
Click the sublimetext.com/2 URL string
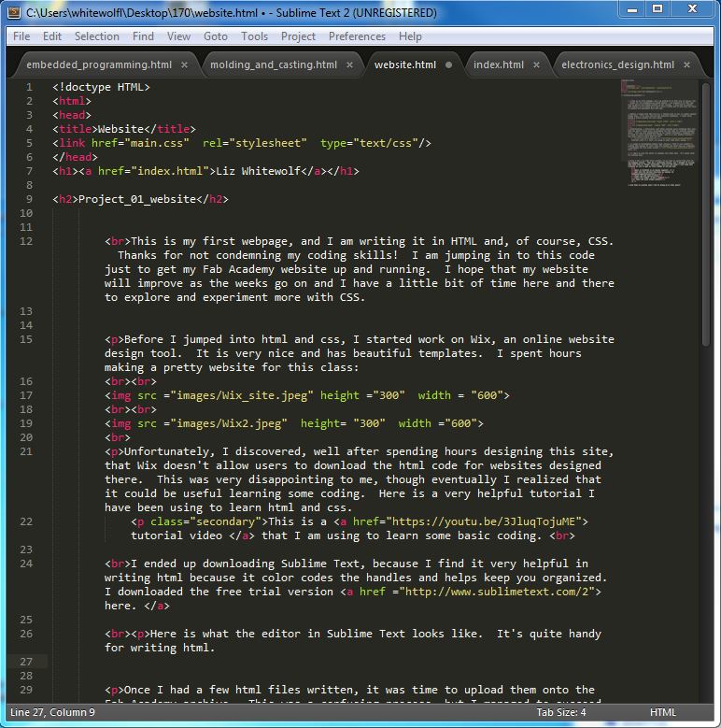click(497, 592)
